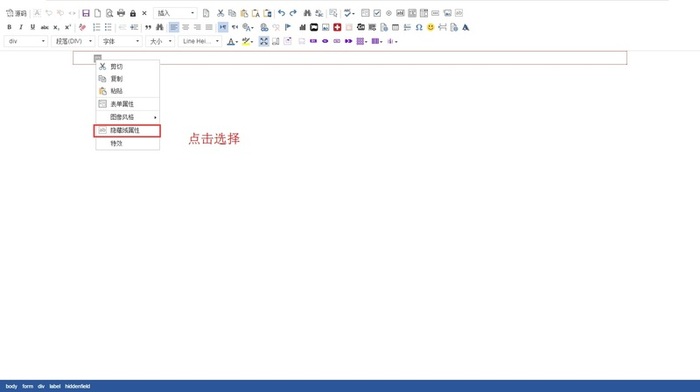Click the New Page icon
700x392 pixels.
(97, 13)
